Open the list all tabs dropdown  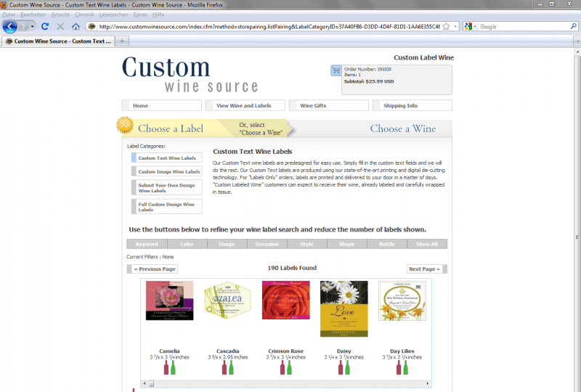click(x=577, y=41)
